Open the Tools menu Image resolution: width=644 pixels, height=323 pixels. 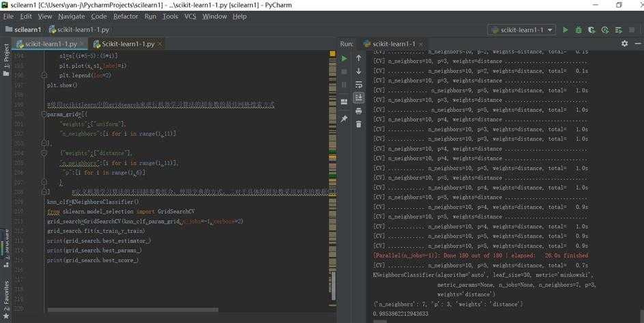click(170, 16)
